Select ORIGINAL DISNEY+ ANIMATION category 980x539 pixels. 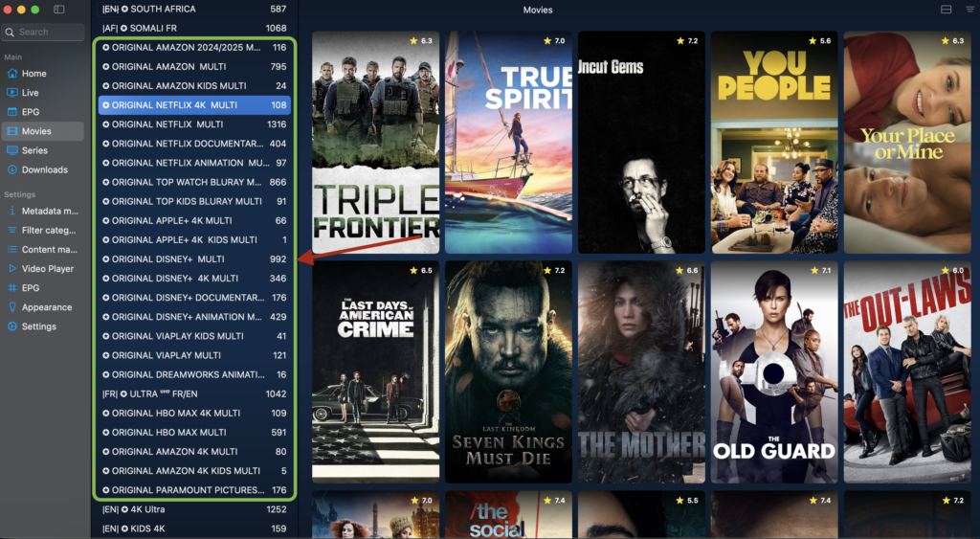194,317
